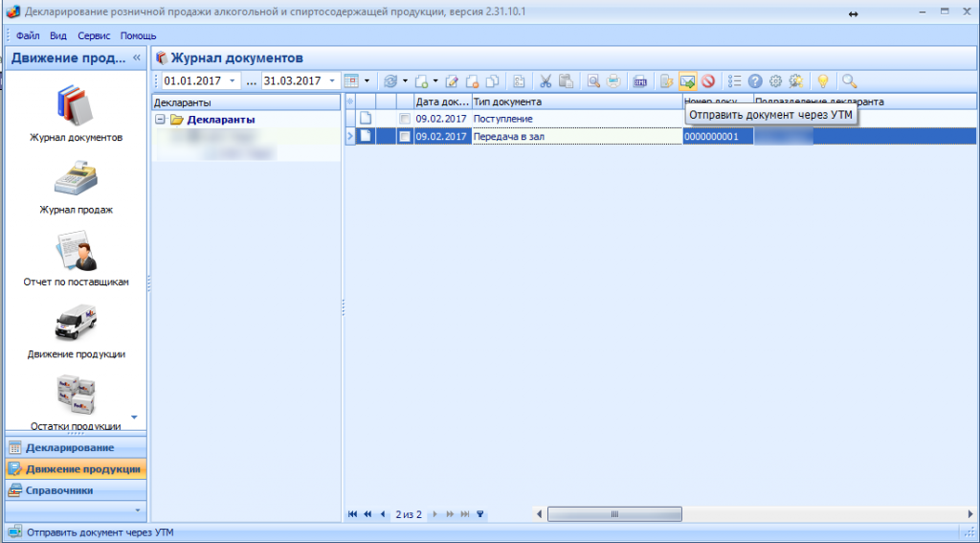Click the scissors cut icon in toolbar
The image size is (980, 543).
point(546,81)
